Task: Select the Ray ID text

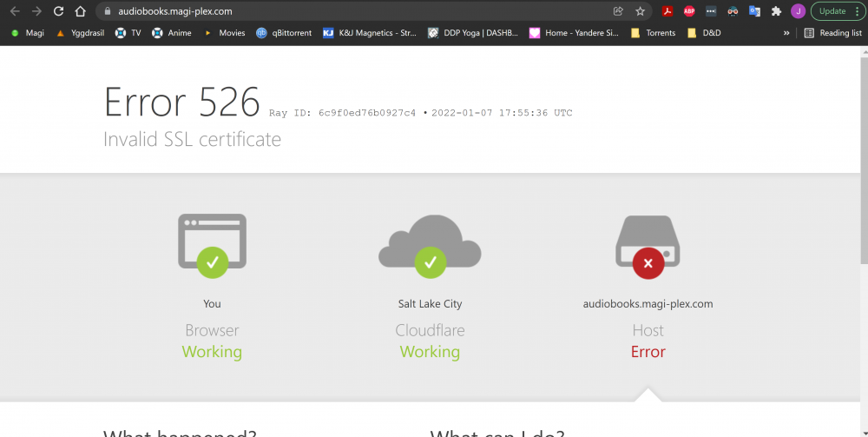Action: click(342, 113)
